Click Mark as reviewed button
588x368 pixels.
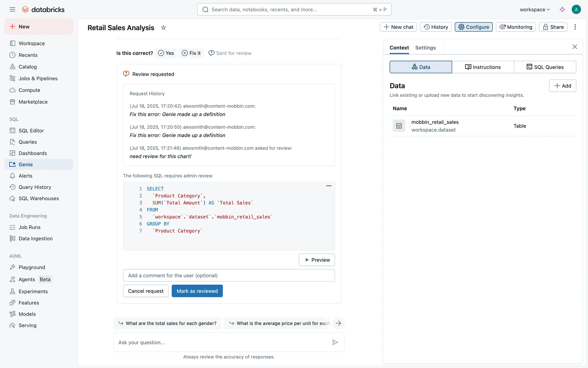pos(197,291)
